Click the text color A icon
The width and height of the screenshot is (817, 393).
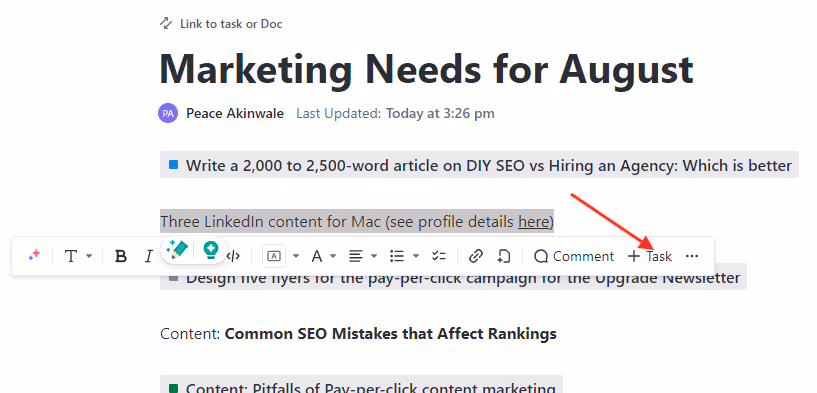coord(317,256)
